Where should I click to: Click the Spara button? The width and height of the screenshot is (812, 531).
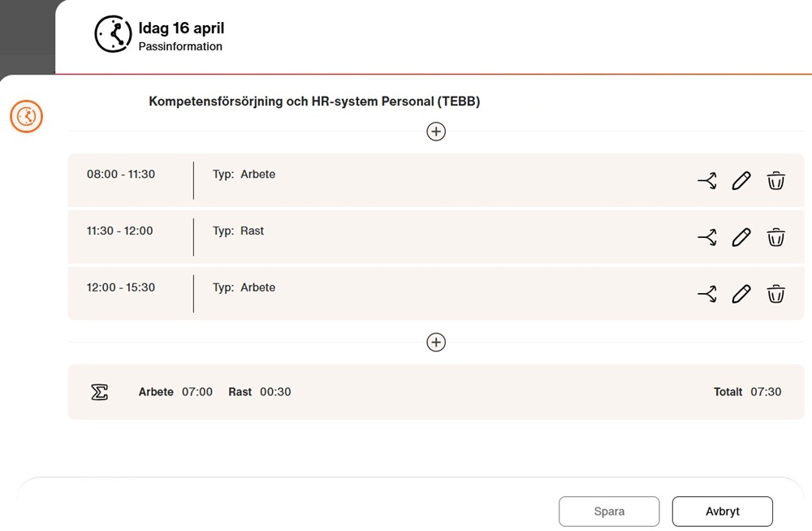609,512
